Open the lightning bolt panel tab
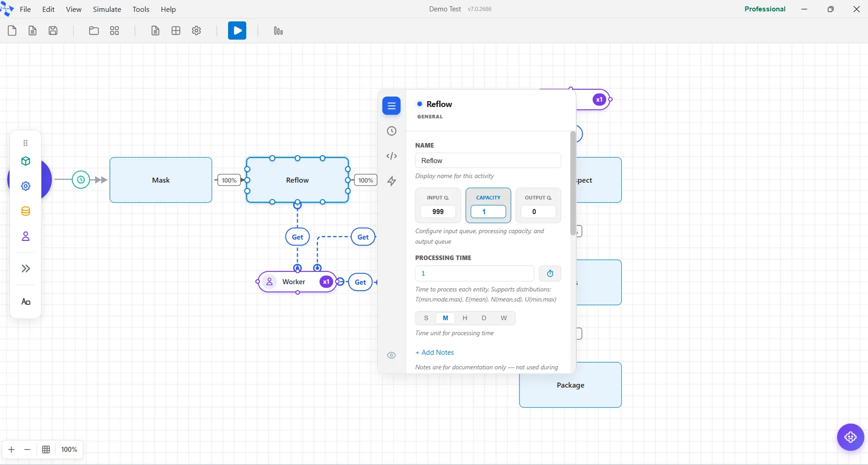868x465 pixels. click(391, 181)
